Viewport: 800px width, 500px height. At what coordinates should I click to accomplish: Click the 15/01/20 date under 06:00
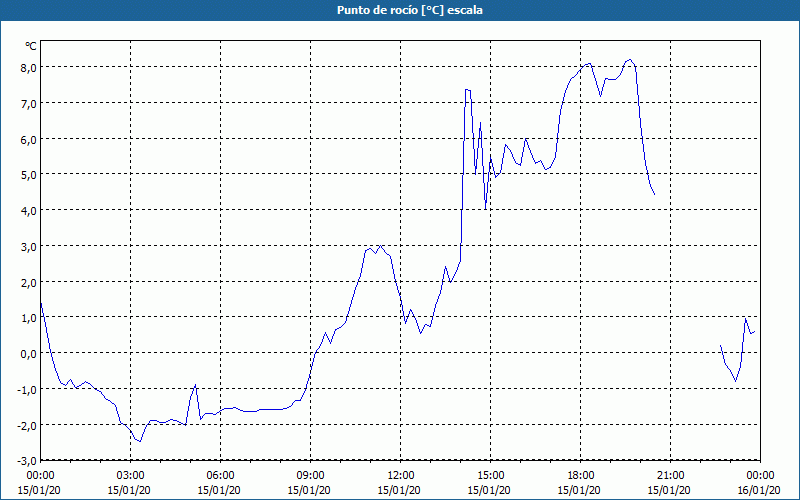[219, 490]
